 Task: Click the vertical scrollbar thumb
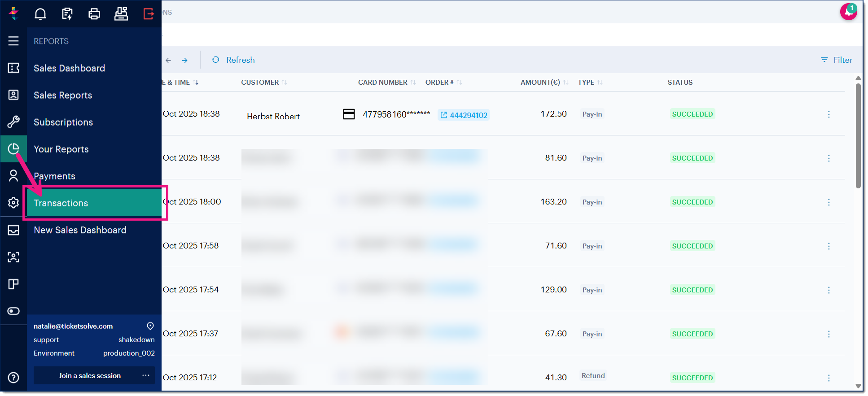tap(858, 136)
